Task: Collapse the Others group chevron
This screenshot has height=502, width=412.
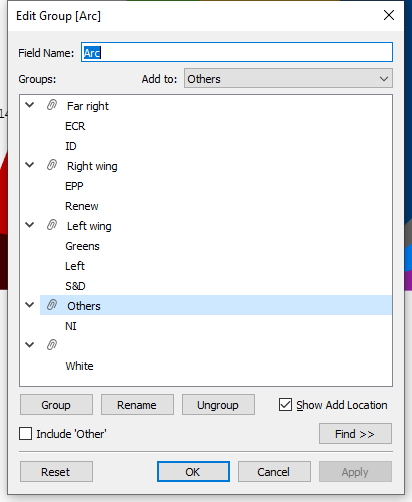Action: point(30,305)
